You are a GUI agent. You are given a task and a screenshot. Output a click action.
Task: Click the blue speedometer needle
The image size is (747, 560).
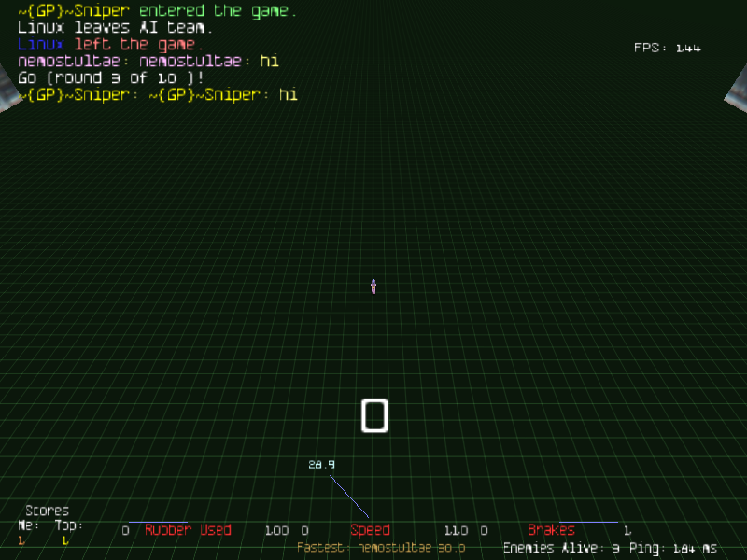(x=348, y=497)
